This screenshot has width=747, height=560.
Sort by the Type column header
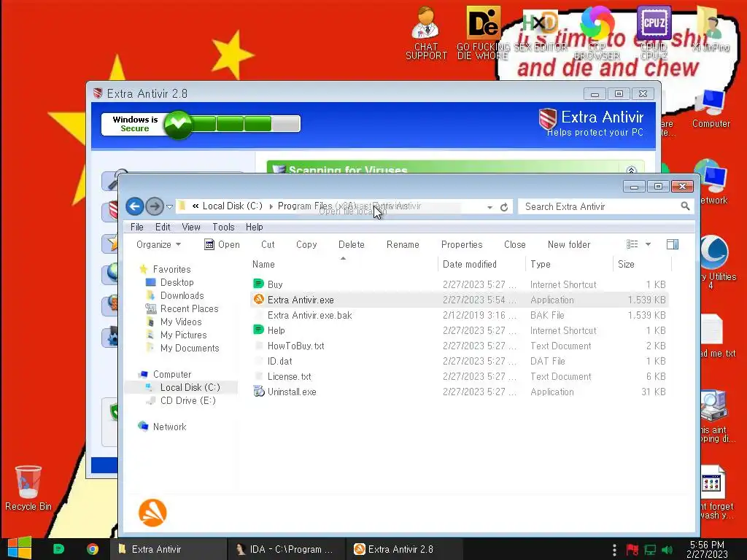click(x=541, y=264)
